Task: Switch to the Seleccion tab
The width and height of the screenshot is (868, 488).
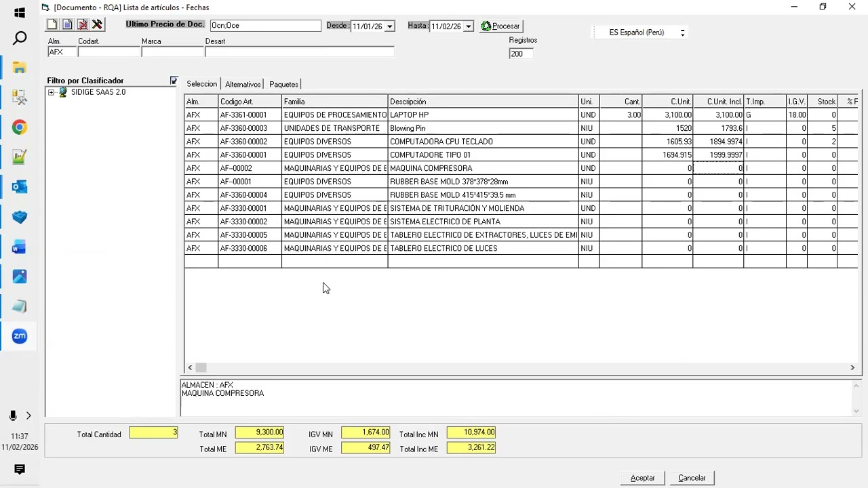Action: (x=201, y=84)
